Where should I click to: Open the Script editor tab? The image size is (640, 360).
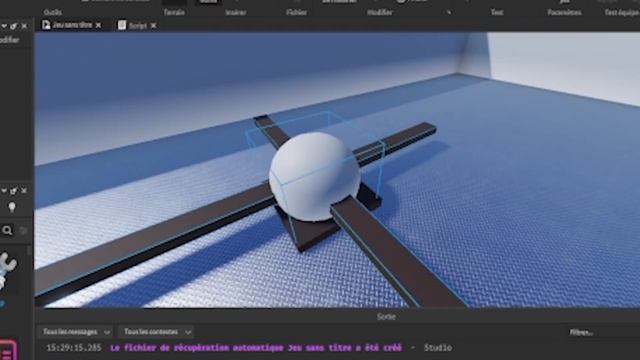137,25
